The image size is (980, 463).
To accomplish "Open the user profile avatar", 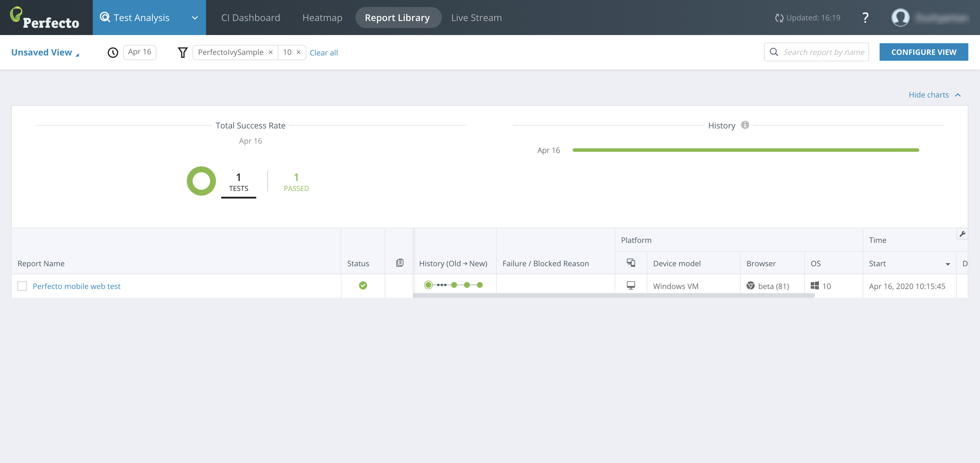I will (900, 18).
